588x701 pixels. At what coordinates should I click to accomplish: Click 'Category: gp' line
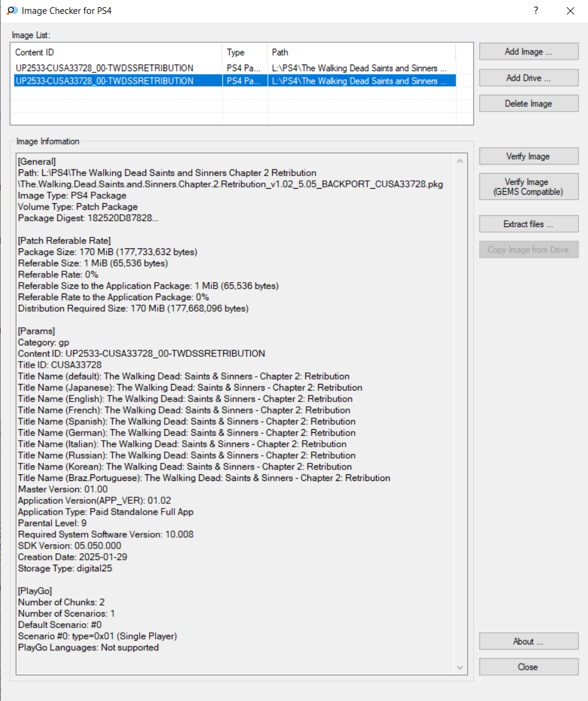pos(43,342)
